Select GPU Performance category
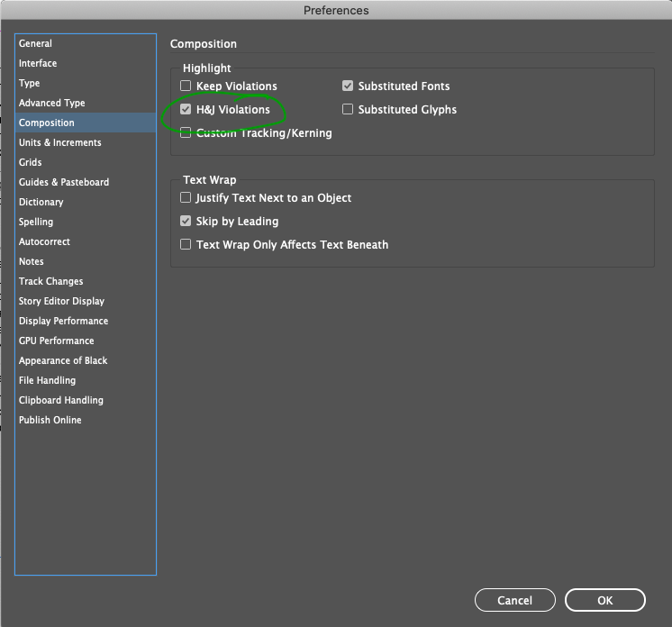 86,341
